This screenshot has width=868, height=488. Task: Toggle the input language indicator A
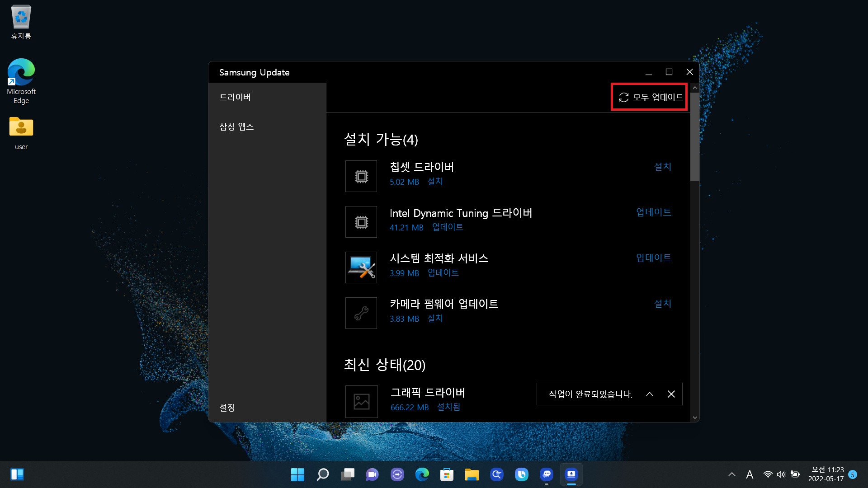(x=750, y=474)
